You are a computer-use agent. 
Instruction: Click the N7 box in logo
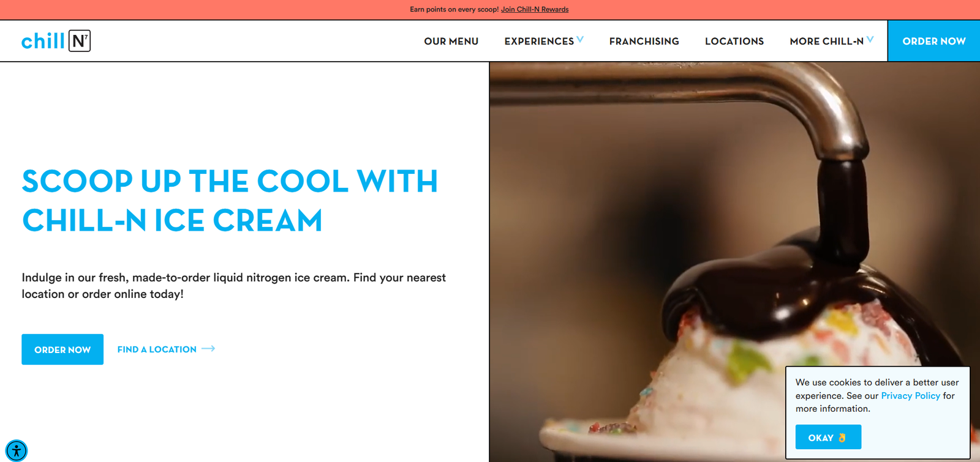80,41
